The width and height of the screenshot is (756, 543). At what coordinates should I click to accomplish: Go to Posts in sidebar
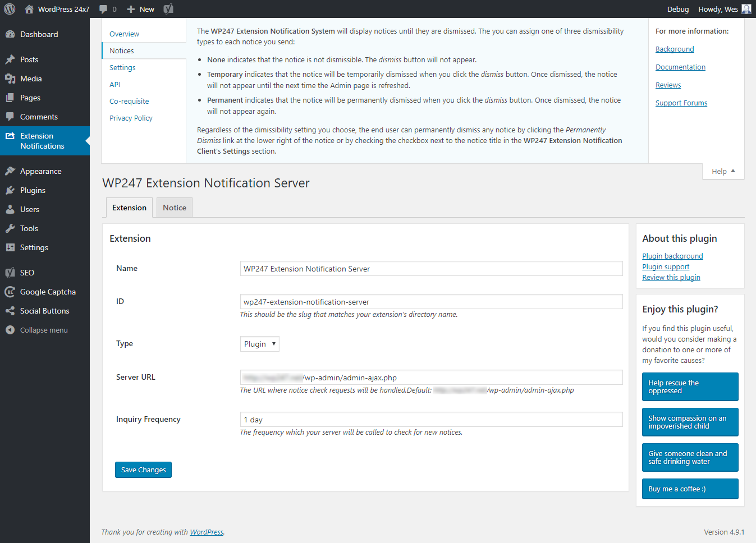coord(45,59)
